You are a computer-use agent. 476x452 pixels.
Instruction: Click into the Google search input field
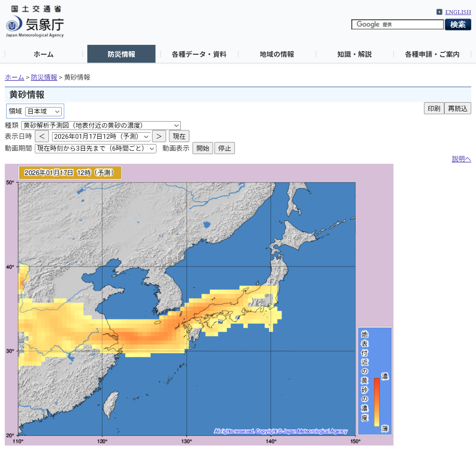397,25
